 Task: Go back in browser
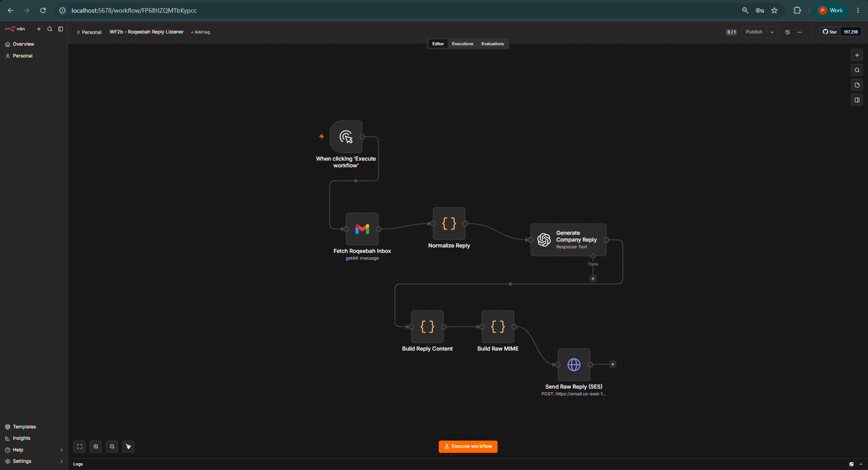[x=10, y=10]
